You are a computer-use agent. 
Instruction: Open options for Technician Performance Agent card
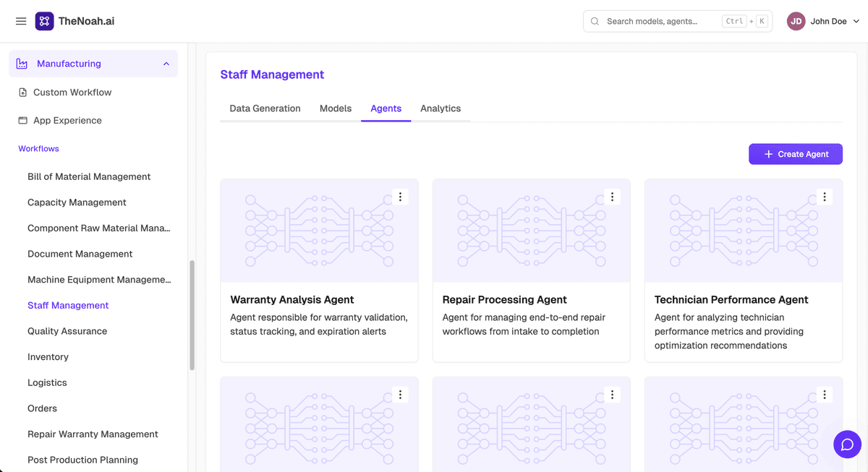point(824,197)
